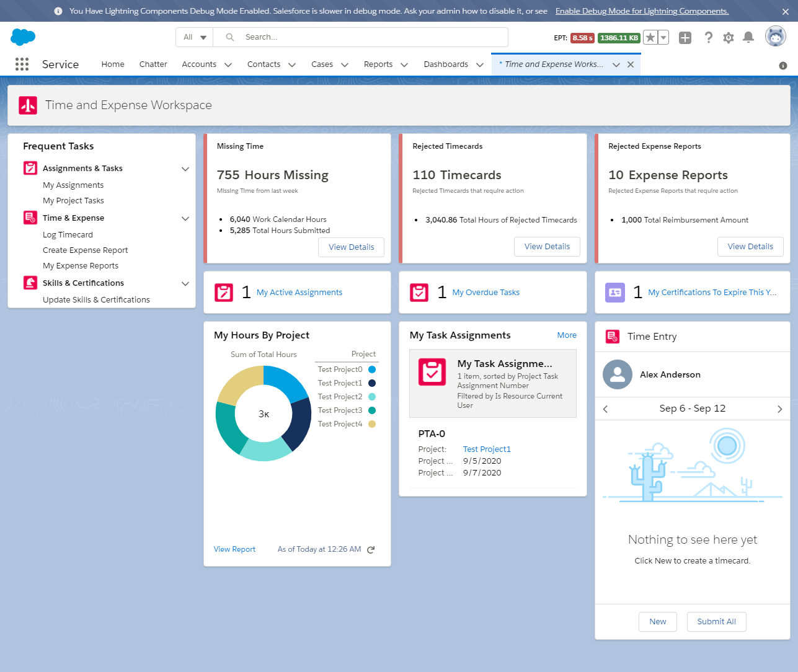Click the favorites star icon
Image resolution: width=798 pixels, height=672 pixels.
coord(650,38)
